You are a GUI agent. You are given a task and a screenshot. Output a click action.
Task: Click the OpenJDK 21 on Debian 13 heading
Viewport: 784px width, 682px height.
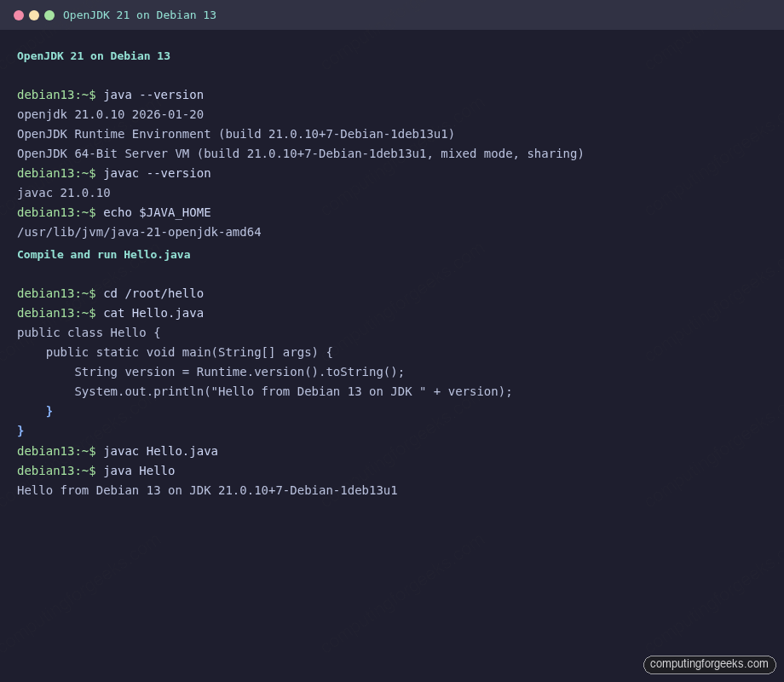point(94,55)
